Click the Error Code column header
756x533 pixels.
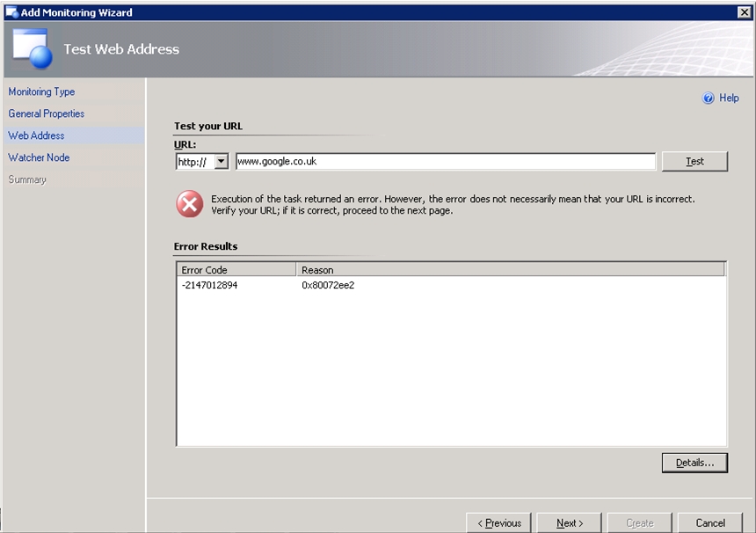click(x=236, y=270)
